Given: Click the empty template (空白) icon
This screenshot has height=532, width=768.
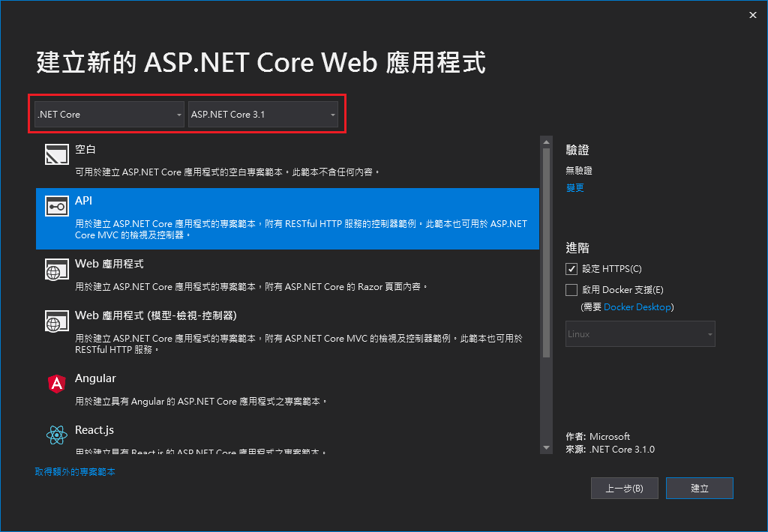Looking at the screenshot, I should point(57,154).
